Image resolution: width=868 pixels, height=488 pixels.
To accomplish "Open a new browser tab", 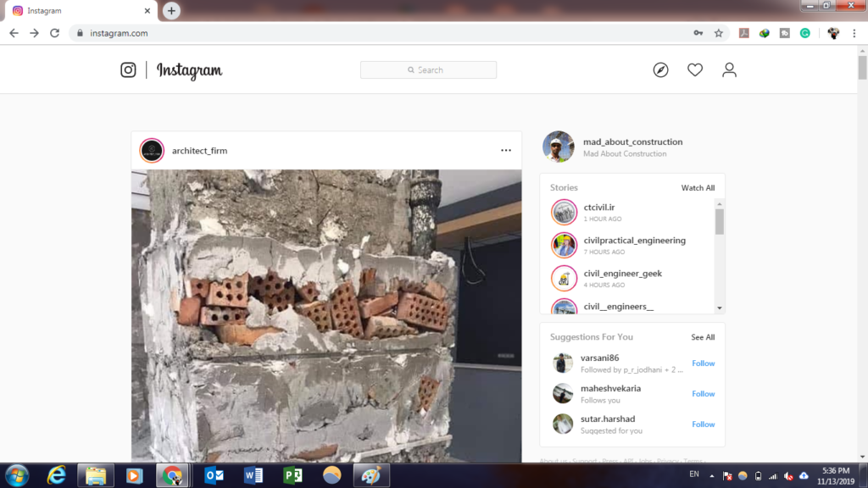I will pos(171,11).
